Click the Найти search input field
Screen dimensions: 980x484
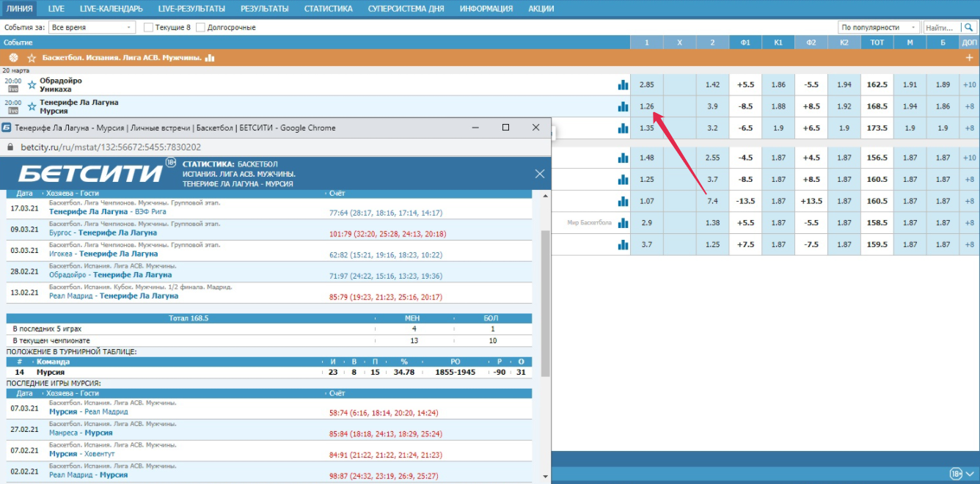[940, 28]
